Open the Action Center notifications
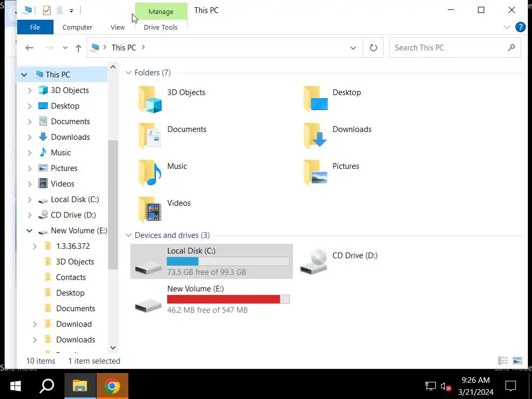The image size is (532, 399). pos(510,386)
